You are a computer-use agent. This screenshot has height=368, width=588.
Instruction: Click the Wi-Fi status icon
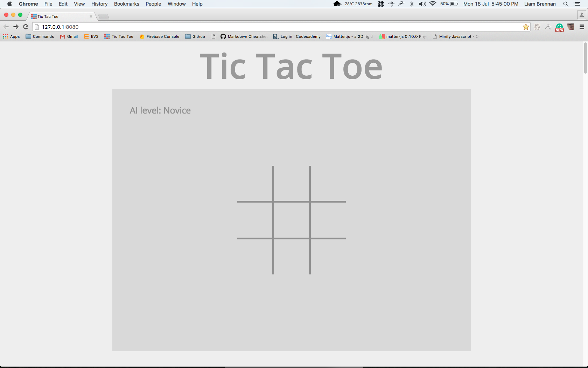(x=433, y=4)
